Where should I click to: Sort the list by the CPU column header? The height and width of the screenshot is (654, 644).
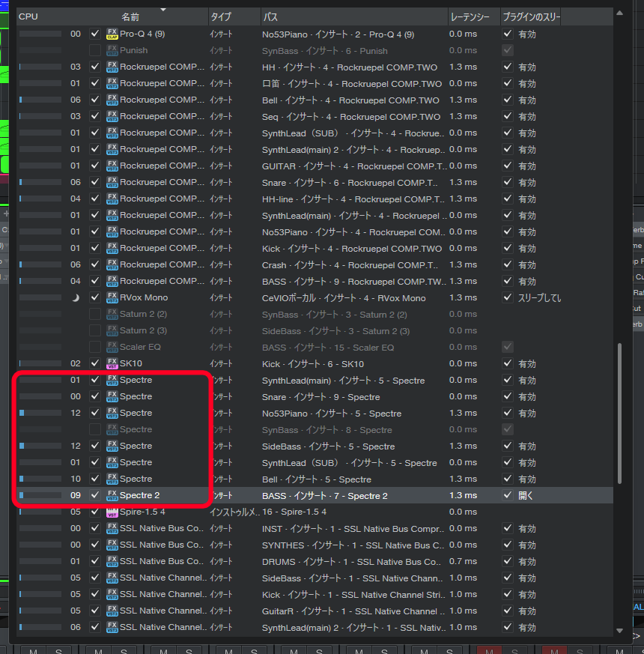pyautogui.click(x=28, y=16)
